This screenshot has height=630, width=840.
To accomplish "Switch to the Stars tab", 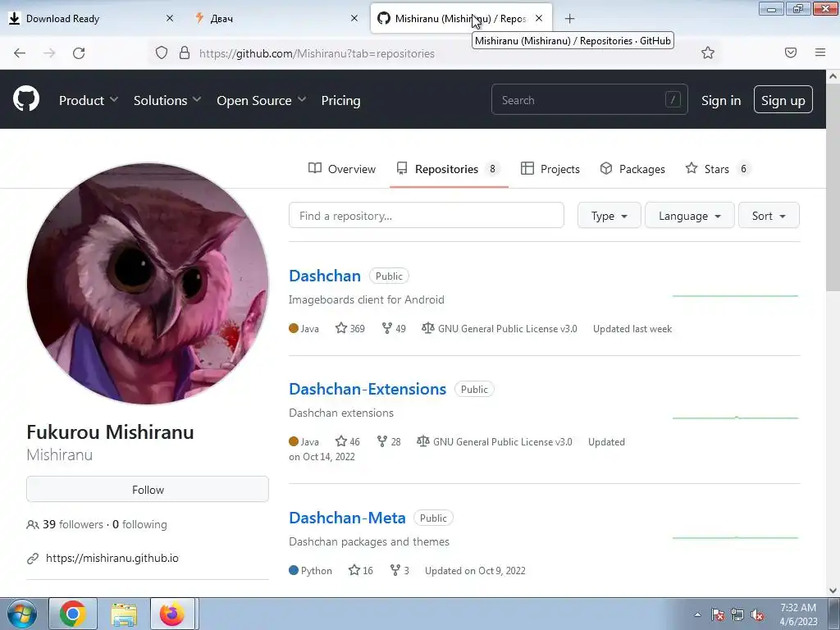I will 717,169.
